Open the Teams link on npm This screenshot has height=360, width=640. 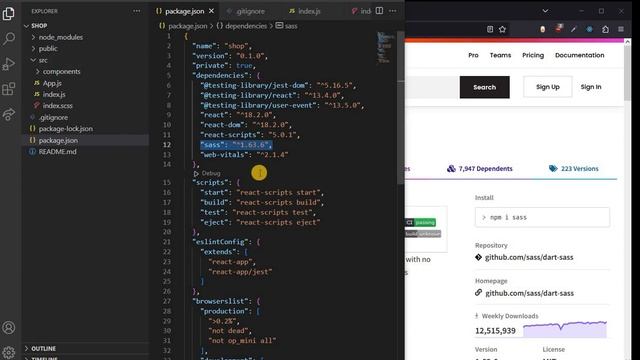pyautogui.click(x=500, y=55)
